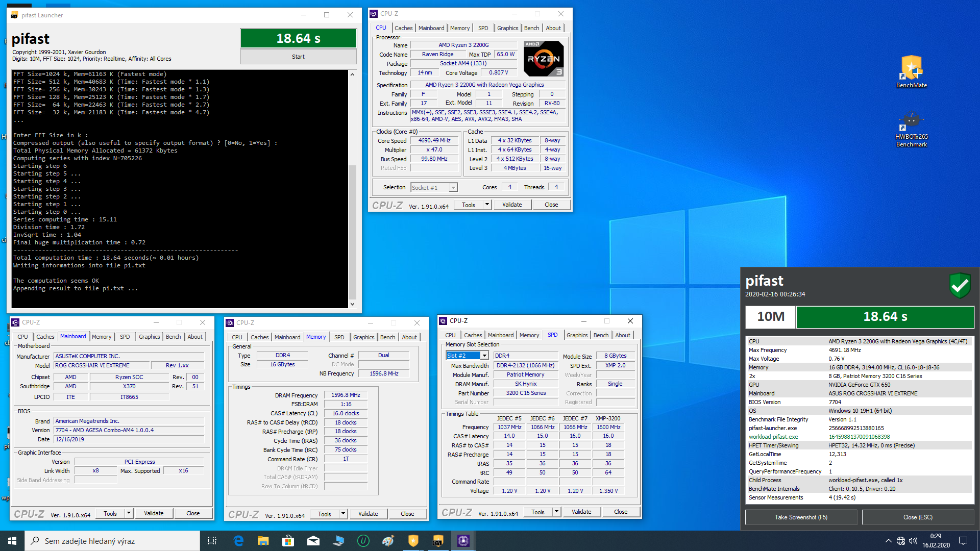The height and width of the screenshot is (551, 980).
Task: Click the Ryzen 3 processor logo
Action: [x=544, y=59]
